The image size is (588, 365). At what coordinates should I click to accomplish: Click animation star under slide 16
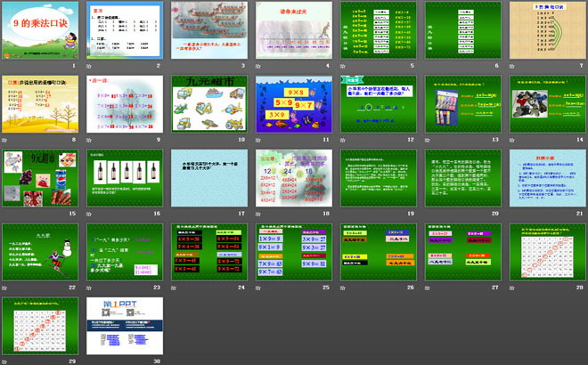pyautogui.click(x=89, y=214)
